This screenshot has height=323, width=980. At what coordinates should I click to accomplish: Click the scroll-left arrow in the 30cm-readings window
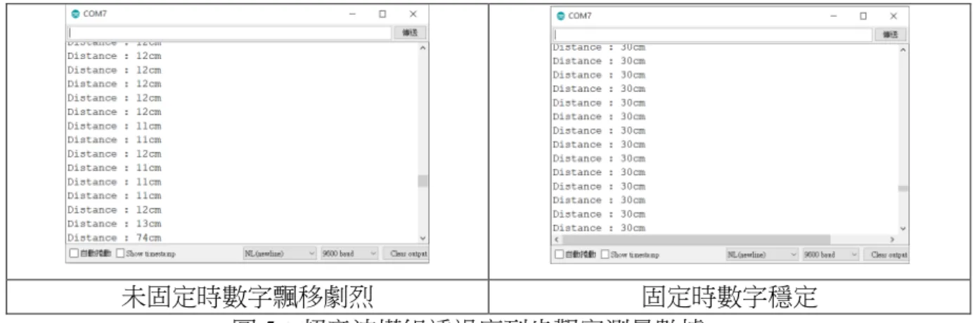pyautogui.click(x=557, y=239)
